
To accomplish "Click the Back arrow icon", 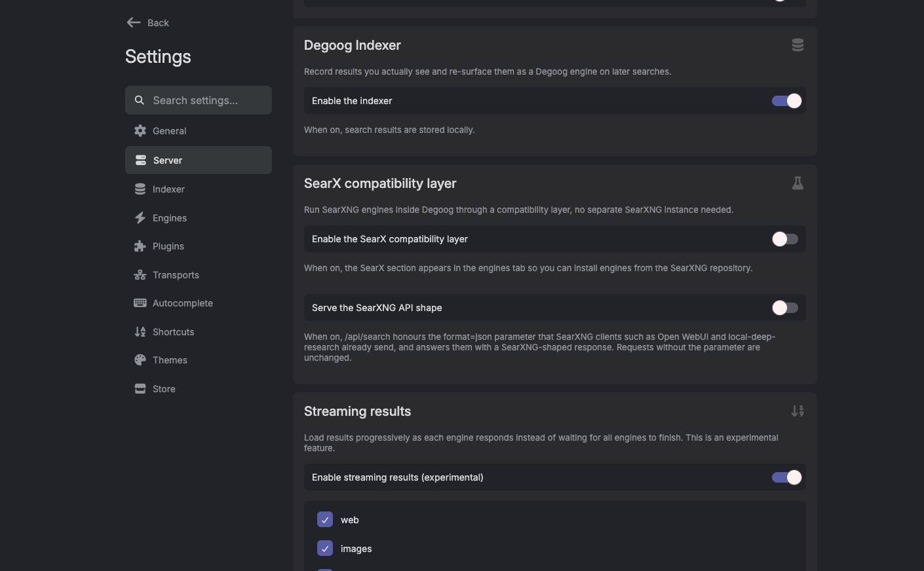I will point(134,23).
